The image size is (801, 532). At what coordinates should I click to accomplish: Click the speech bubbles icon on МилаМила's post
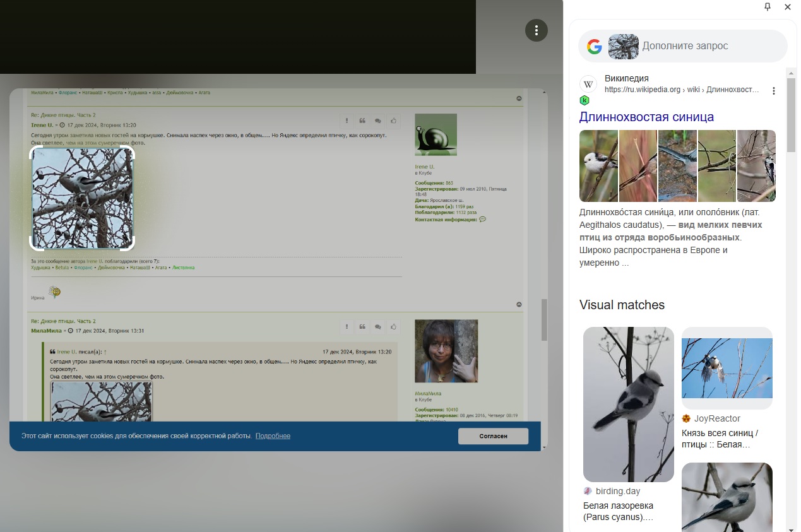tap(378, 326)
